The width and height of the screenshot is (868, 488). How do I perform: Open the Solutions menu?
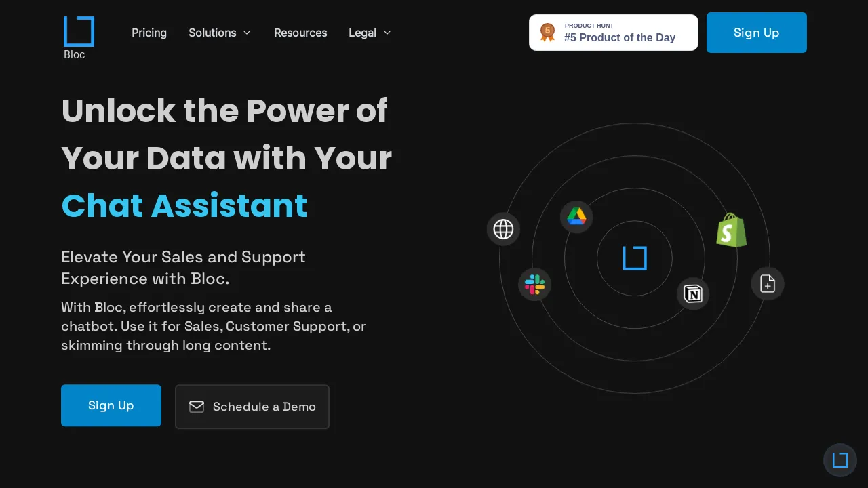coord(220,33)
